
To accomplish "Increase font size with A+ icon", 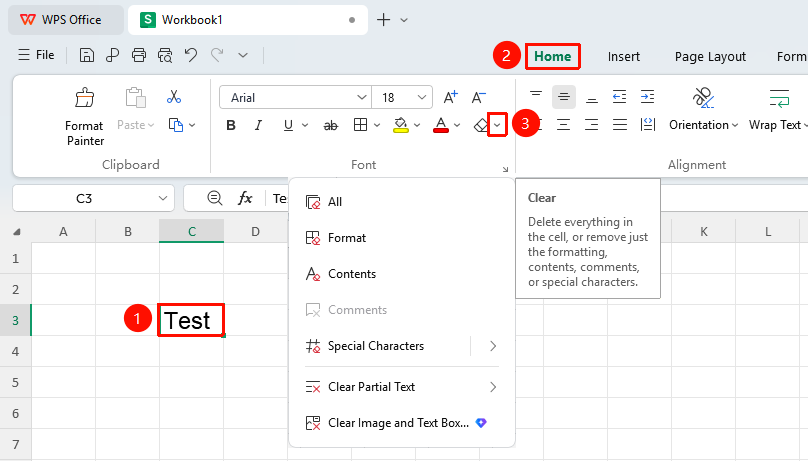I will click(450, 97).
